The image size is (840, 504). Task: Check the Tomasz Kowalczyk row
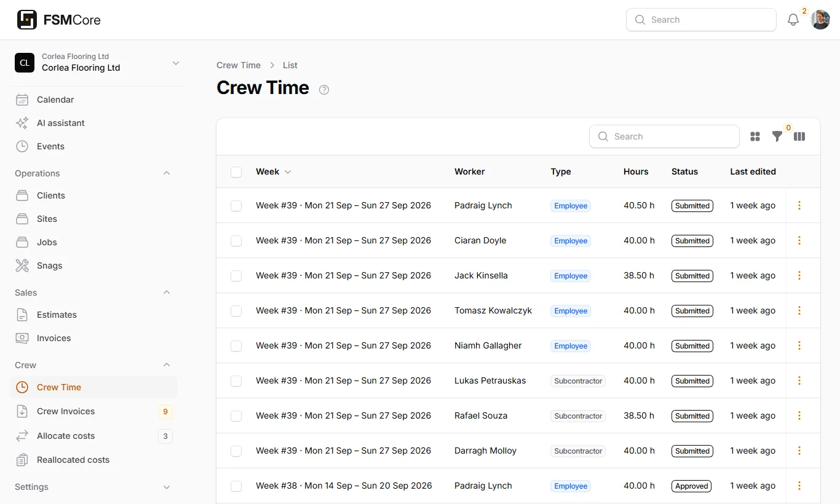236,311
